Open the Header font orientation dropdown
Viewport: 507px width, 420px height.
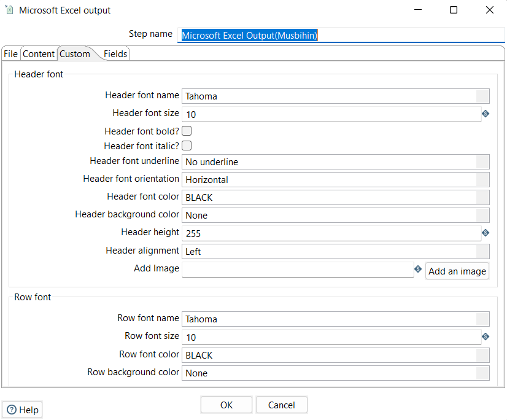[x=336, y=179]
